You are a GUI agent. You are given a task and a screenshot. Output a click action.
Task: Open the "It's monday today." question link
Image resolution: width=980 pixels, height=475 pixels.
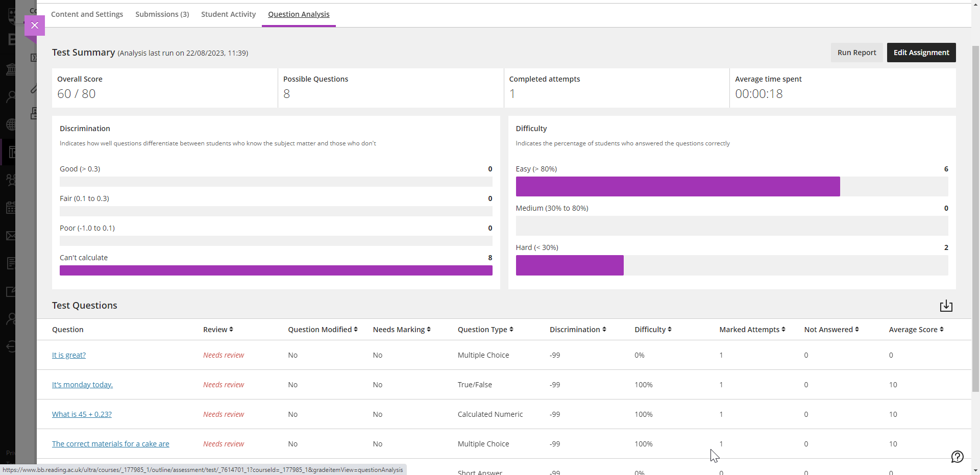coord(82,385)
